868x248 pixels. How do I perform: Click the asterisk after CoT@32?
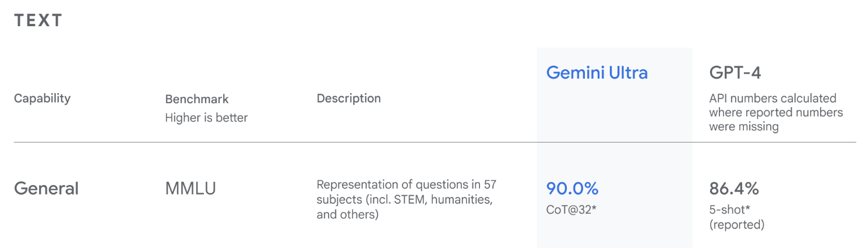[x=594, y=207]
